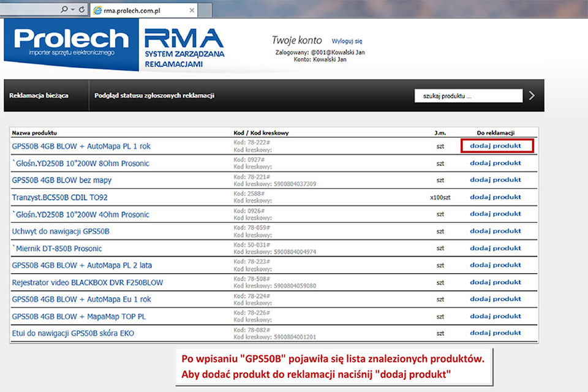This screenshot has height=392, width=588.
Task: Click the Kod / Kod kreskowy column header
Action: coord(261,133)
